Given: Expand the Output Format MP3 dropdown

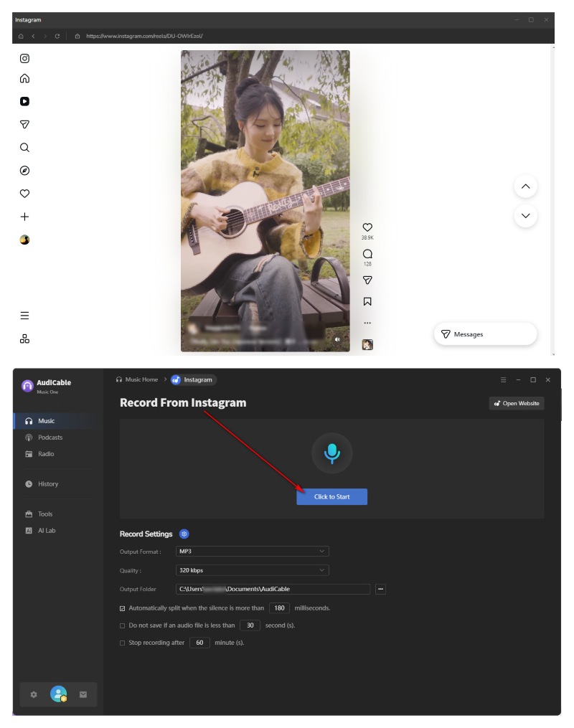Looking at the screenshot, I should [x=252, y=552].
